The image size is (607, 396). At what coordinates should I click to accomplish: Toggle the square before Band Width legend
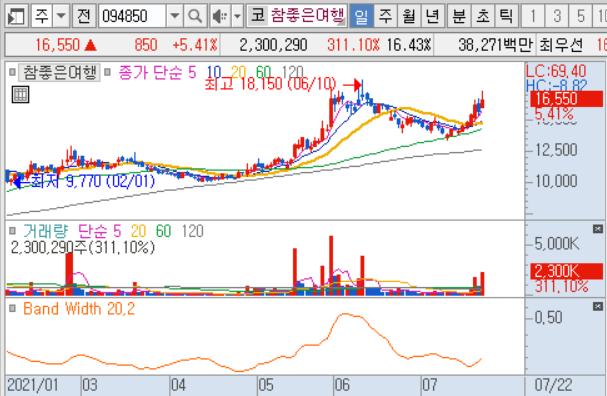(x=12, y=309)
